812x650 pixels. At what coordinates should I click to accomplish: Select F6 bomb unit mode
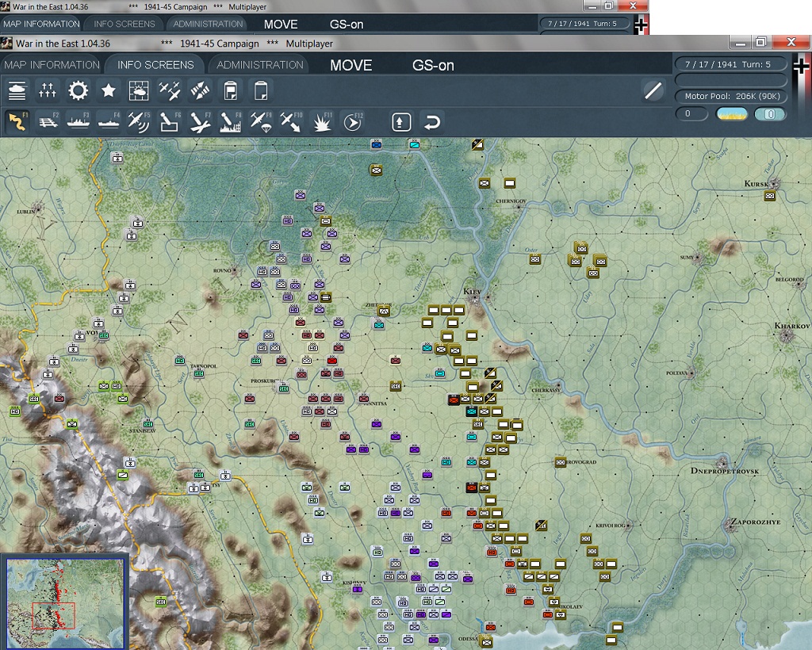pyautogui.click(x=170, y=122)
